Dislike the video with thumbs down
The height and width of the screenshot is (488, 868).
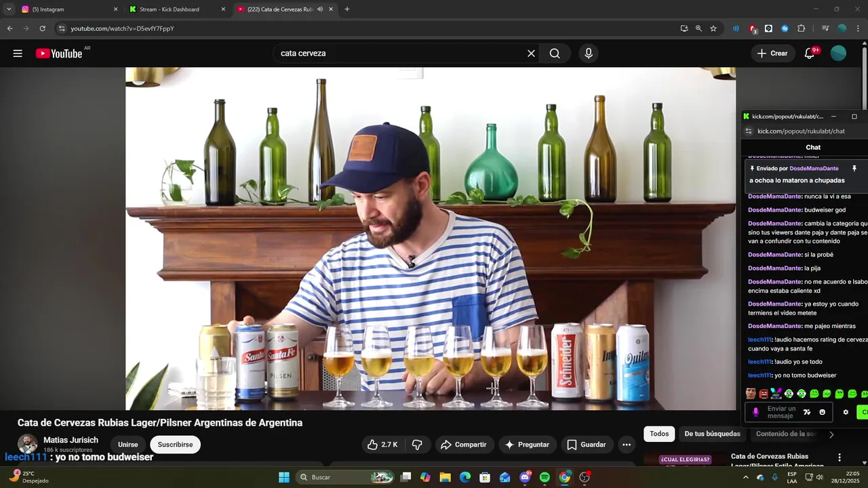417,445
